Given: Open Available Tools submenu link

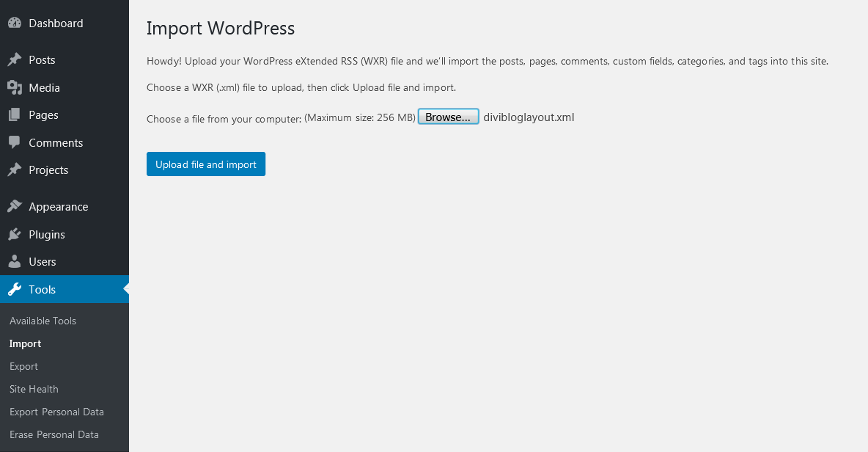Looking at the screenshot, I should 43,321.
